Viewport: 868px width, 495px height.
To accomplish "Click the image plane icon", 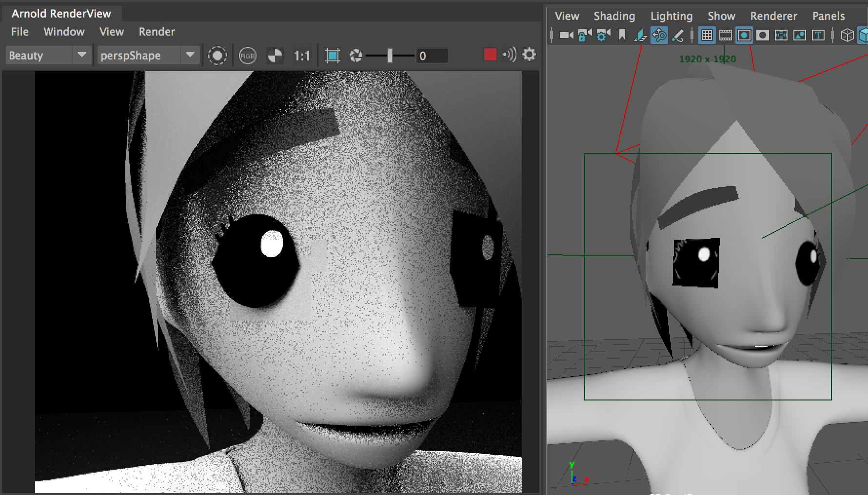I will click(x=800, y=35).
